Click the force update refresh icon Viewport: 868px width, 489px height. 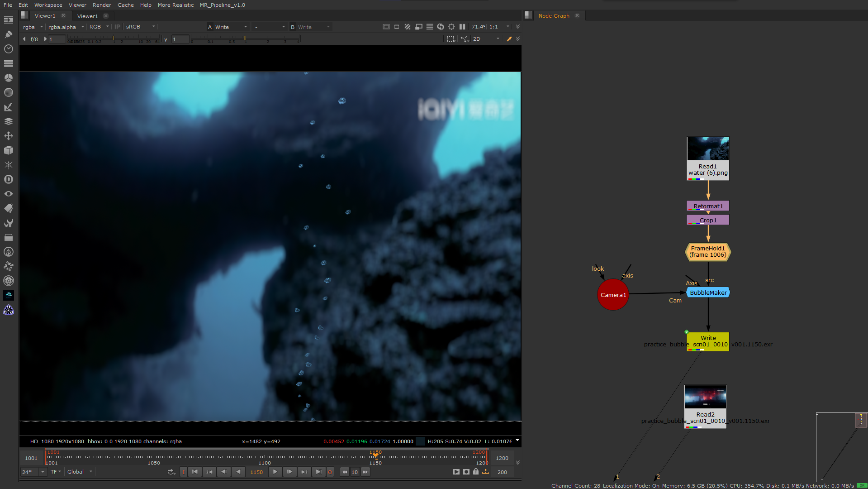point(440,27)
